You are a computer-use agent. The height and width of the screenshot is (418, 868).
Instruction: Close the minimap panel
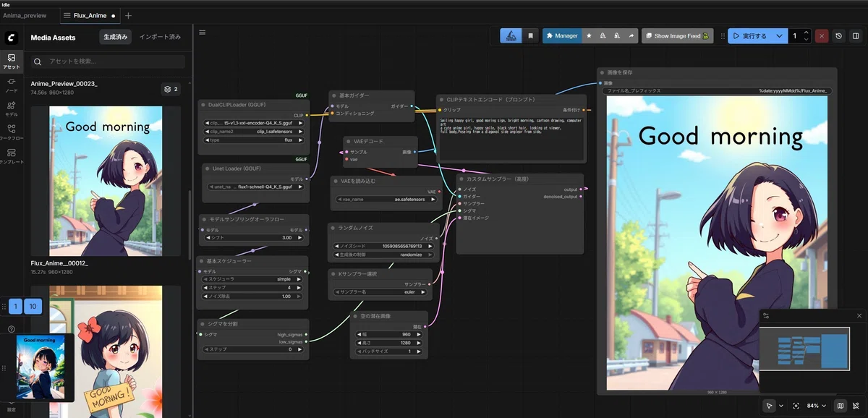point(859,316)
